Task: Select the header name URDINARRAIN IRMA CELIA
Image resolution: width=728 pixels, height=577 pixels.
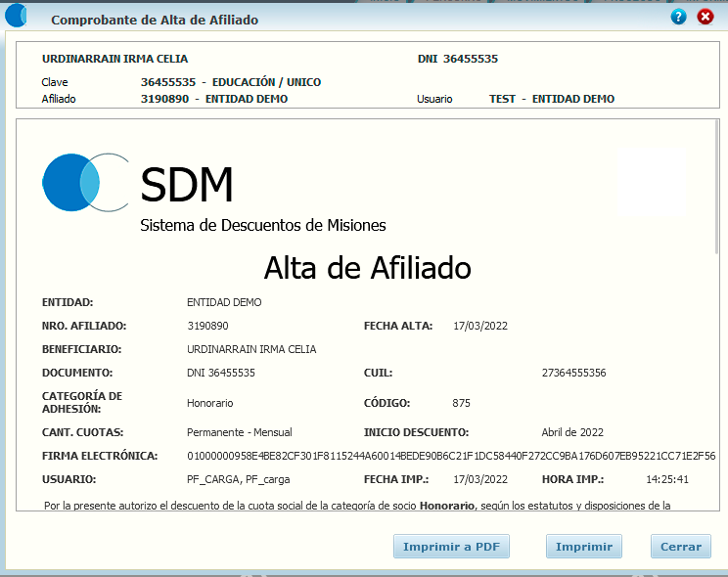Action: [114, 59]
